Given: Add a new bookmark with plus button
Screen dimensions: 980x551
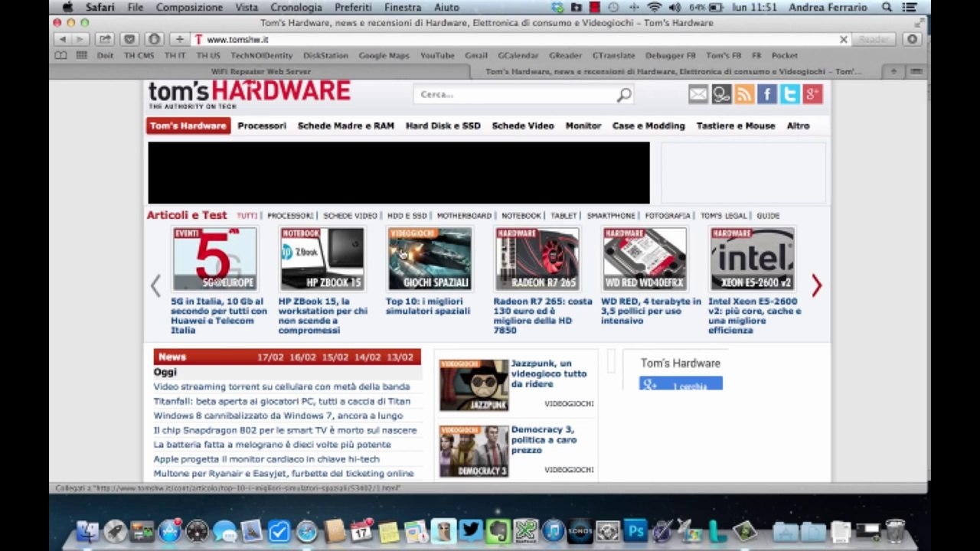Looking at the screenshot, I should tap(179, 39).
